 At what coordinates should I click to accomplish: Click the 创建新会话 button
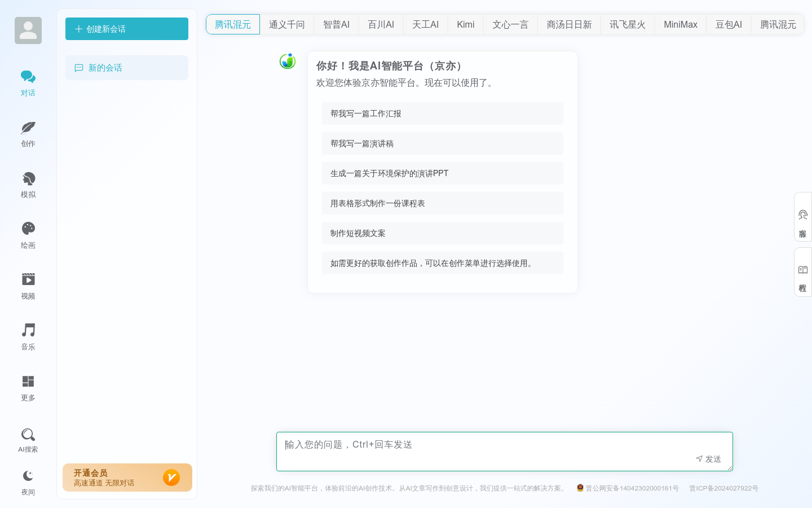point(127,29)
